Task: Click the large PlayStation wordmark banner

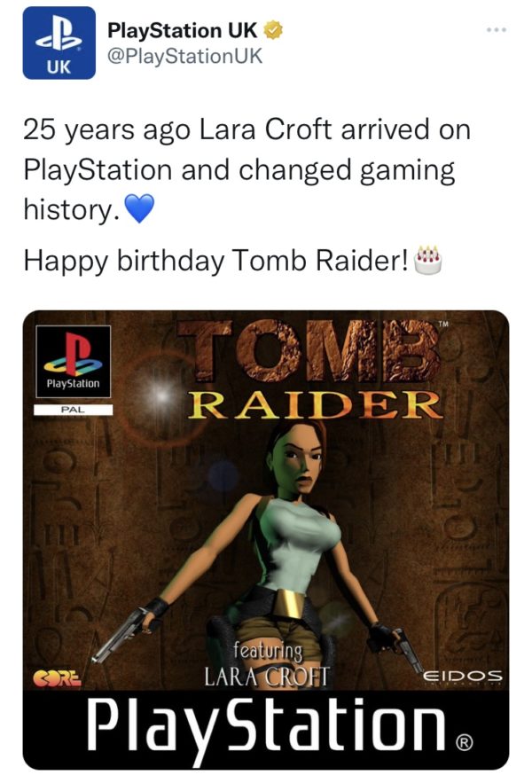Action: point(266,730)
